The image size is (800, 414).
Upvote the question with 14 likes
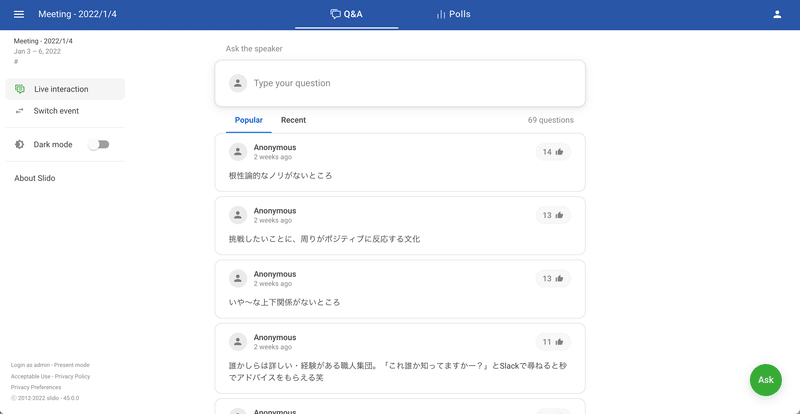point(553,152)
